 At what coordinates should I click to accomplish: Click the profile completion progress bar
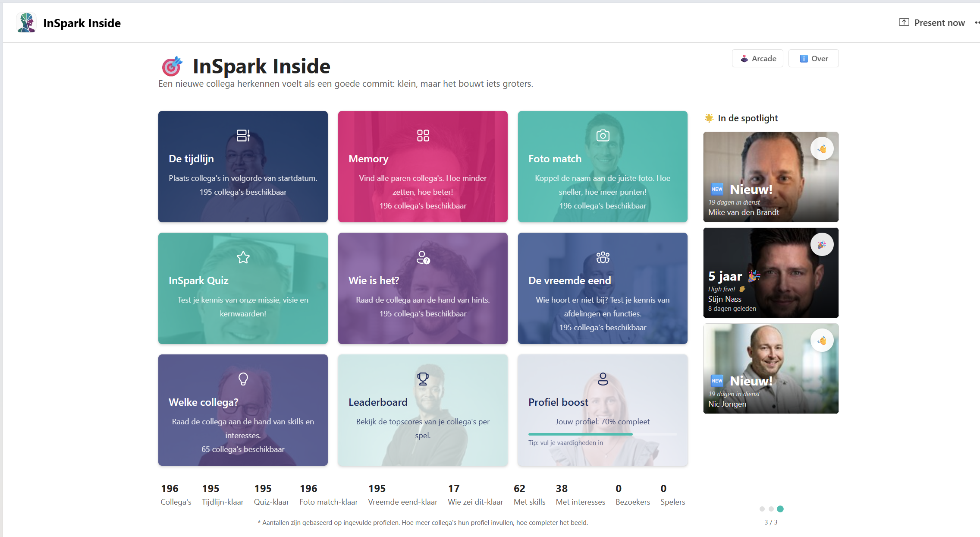coord(603,434)
